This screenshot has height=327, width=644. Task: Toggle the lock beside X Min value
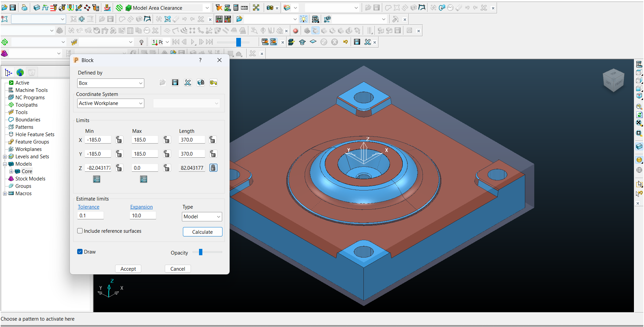coord(119,140)
